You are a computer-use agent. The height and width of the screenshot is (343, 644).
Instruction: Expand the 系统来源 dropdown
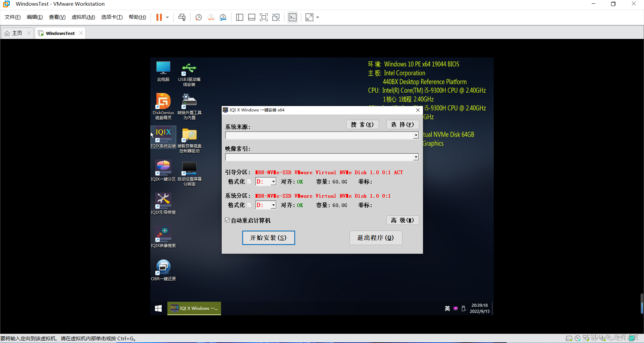(x=416, y=135)
